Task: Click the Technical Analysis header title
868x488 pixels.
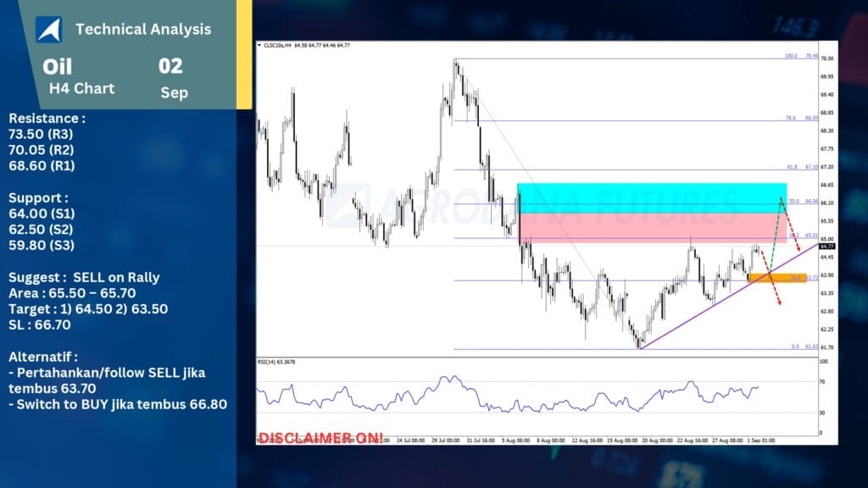Action: (x=143, y=29)
